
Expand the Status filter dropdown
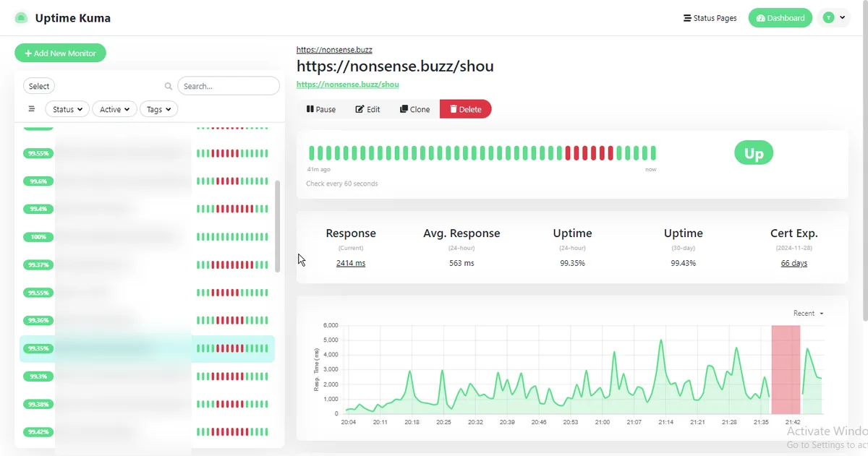67,109
